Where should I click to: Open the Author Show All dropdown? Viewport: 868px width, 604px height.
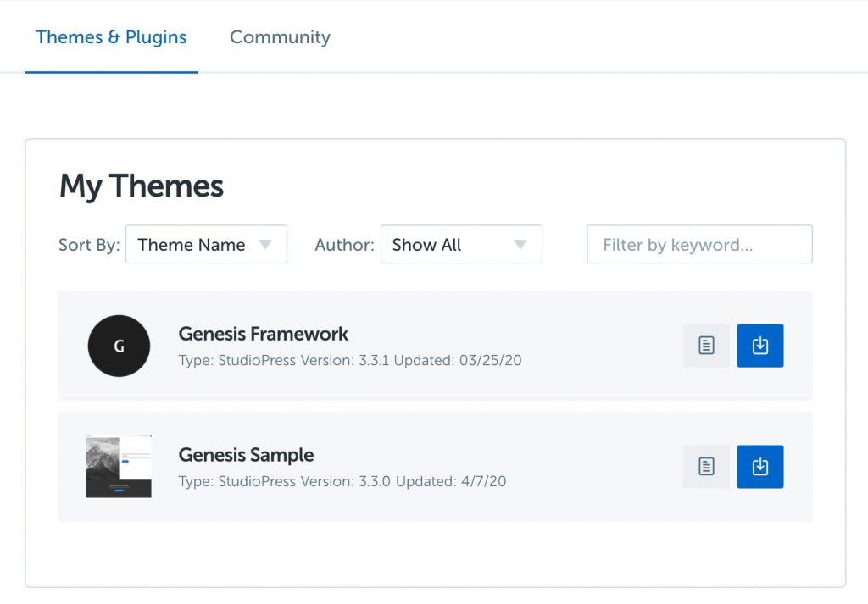[461, 244]
